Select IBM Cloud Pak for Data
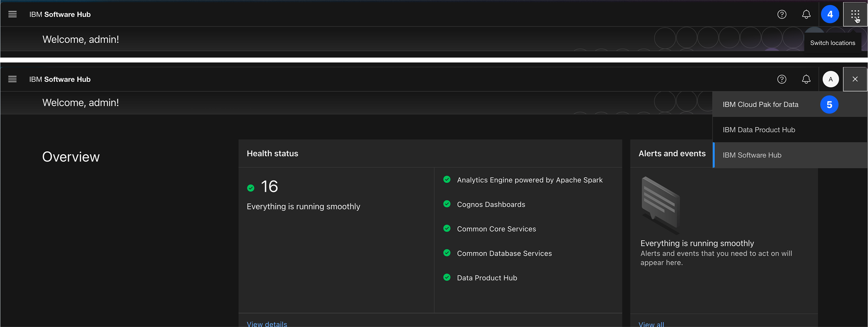Viewport: 868px width, 327px height. coord(760,105)
